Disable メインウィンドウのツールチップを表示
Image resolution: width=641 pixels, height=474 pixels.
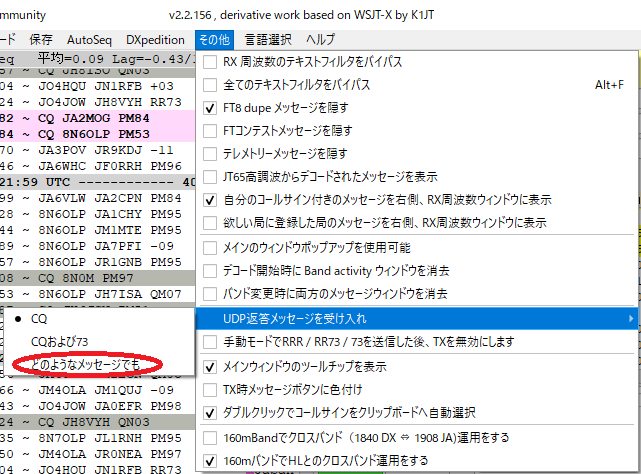click(x=210, y=367)
